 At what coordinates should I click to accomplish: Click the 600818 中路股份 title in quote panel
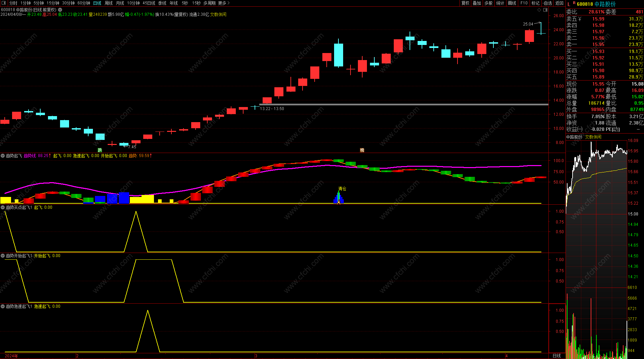point(596,4)
